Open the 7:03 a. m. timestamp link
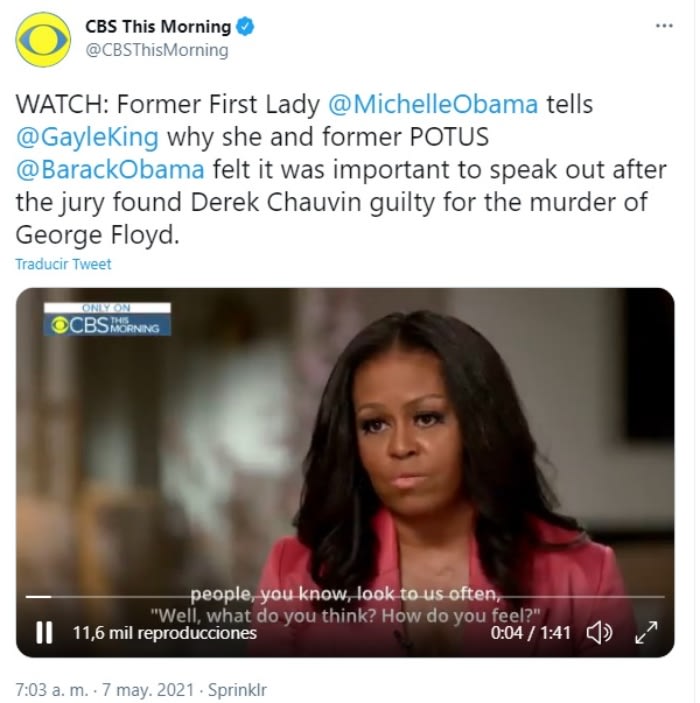This screenshot has width=700, height=703. coord(52,689)
